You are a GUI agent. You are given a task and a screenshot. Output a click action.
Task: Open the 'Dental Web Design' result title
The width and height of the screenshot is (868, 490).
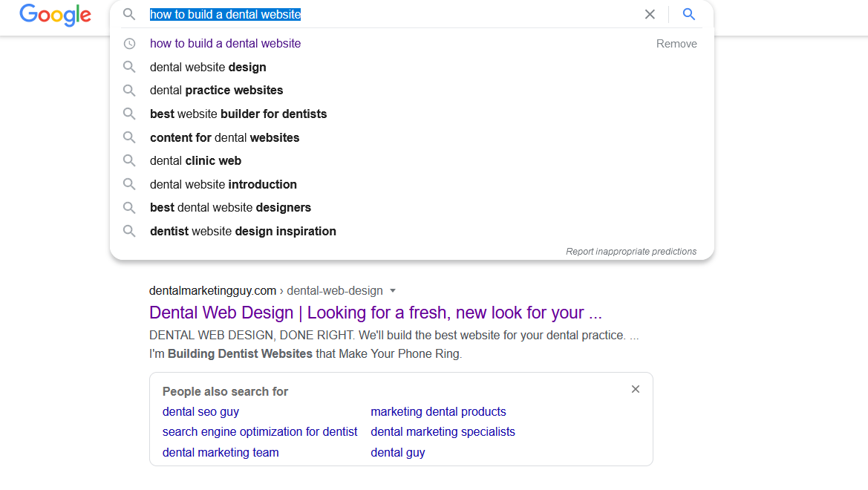[375, 313]
